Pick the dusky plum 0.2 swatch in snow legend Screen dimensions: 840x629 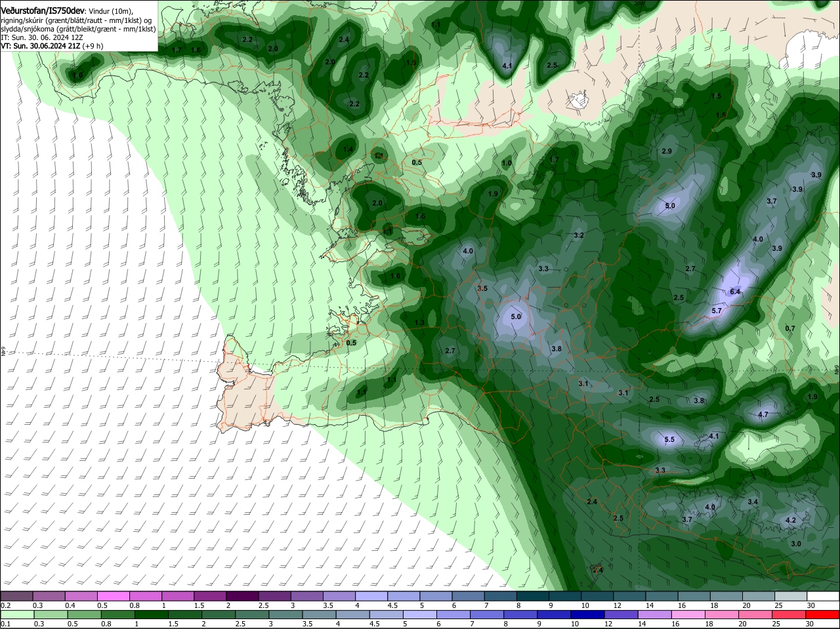pyautogui.click(x=18, y=596)
